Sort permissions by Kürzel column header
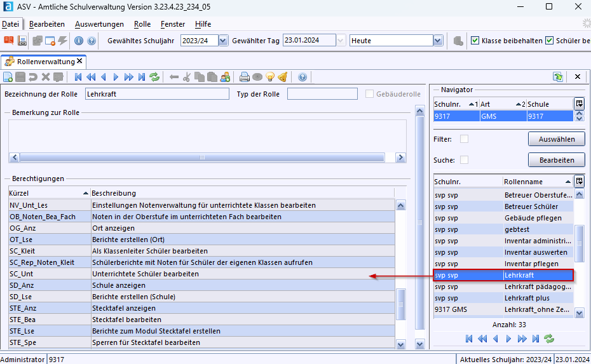This screenshot has width=591, height=364. coord(49,193)
